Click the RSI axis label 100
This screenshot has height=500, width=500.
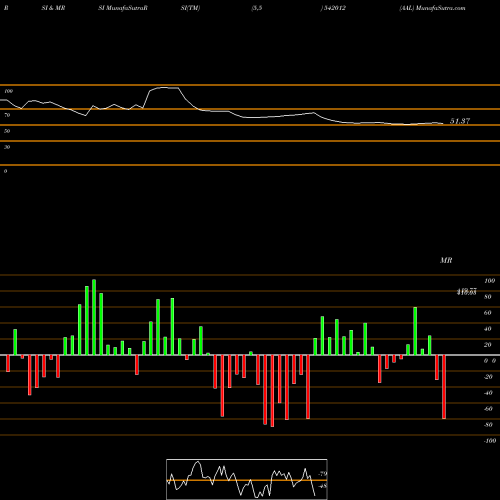click(8, 91)
